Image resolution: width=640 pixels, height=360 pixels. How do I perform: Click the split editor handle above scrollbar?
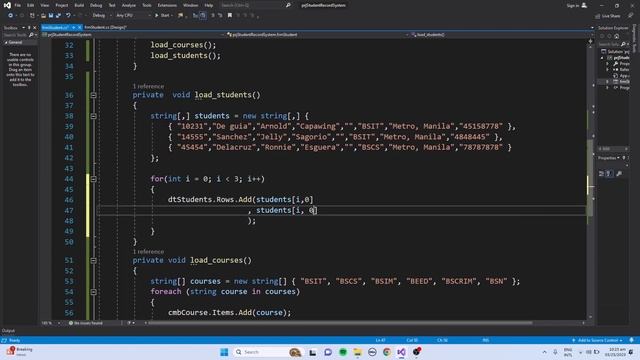590,41
